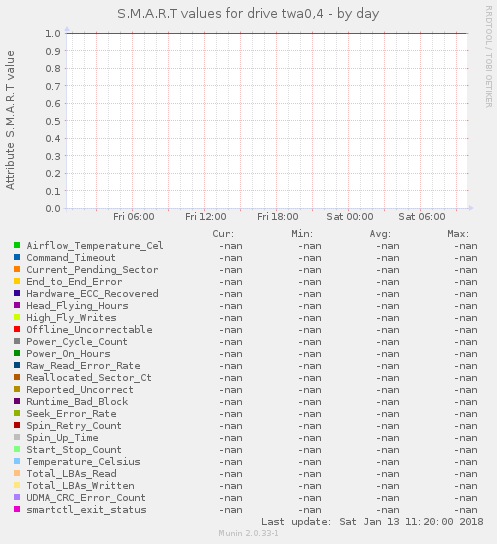
Task: Click the blue Command_Timeout legend swatch
Action: [x=17, y=257]
